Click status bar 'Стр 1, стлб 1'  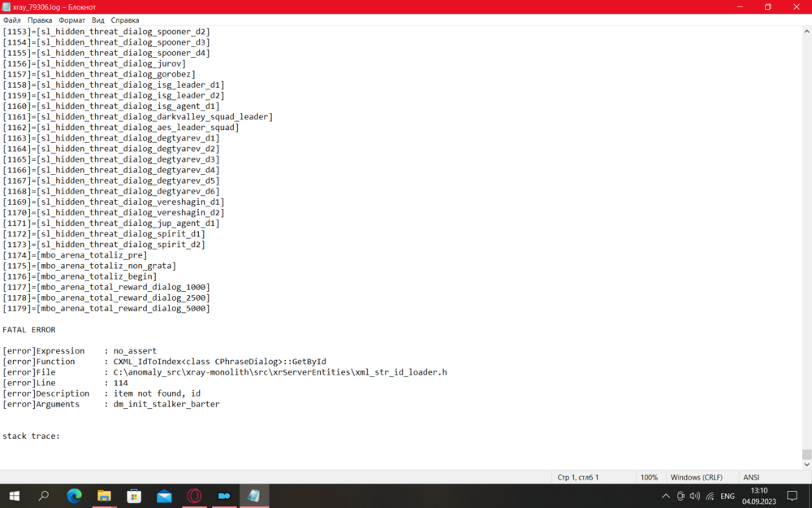[x=578, y=477]
